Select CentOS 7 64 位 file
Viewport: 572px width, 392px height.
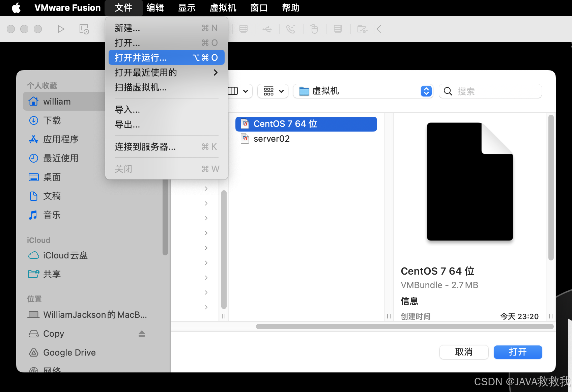[306, 124]
